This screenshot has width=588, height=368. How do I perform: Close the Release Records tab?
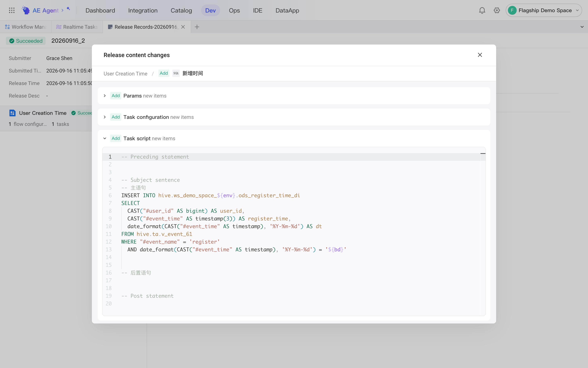tap(183, 27)
